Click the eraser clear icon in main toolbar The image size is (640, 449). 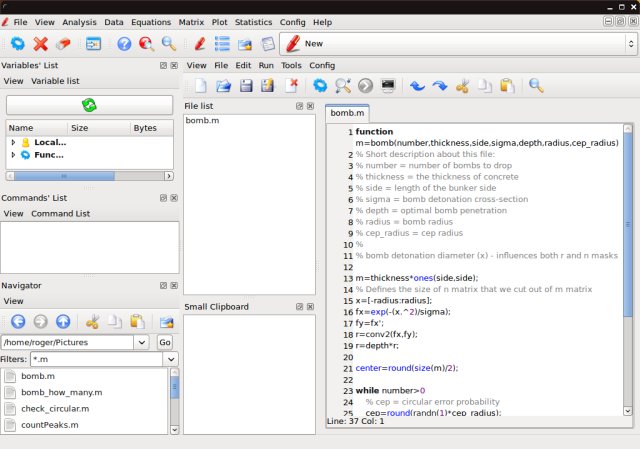tap(63, 44)
